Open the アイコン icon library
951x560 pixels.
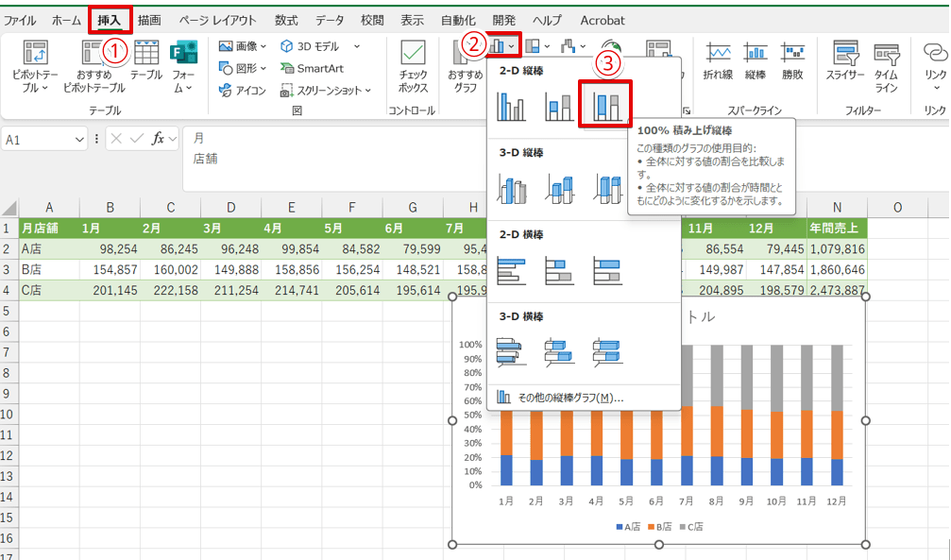click(243, 91)
